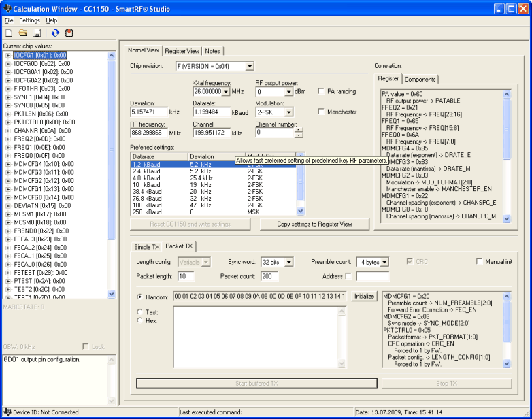Select FSCAL3 [0x23] in chip values
This screenshot has width=532, height=419.
pyautogui.click(x=40, y=239)
